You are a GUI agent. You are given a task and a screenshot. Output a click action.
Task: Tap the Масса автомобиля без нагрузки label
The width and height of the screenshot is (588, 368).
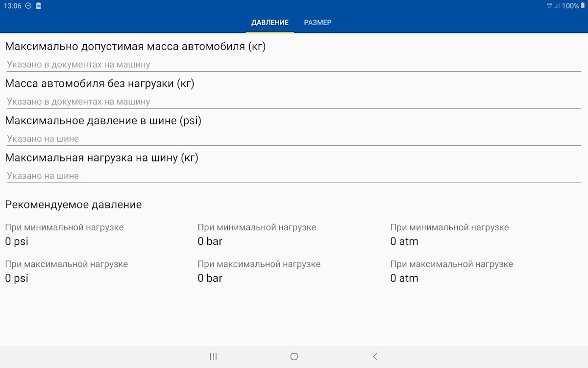click(99, 83)
